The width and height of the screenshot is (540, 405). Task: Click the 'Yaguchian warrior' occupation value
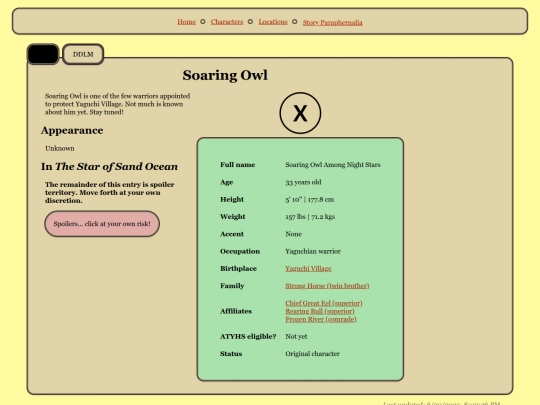[313, 251]
